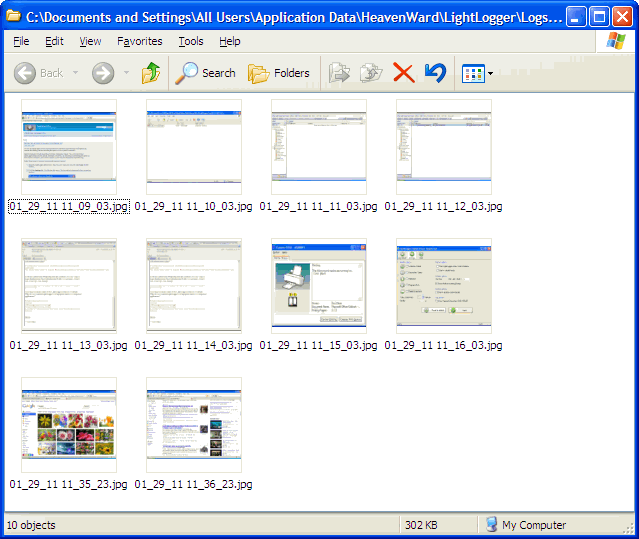Open the Search pane
This screenshot has height=539, width=639.
tap(205, 73)
